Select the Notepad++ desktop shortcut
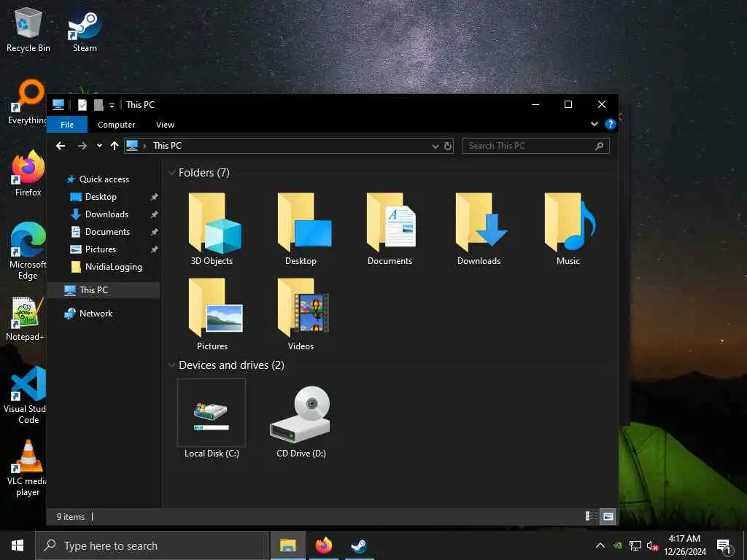This screenshot has height=560, width=747. click(x=26, y=319)
